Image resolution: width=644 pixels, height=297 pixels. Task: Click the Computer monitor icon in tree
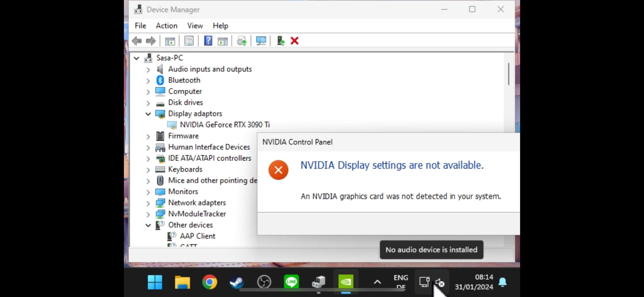click(160, 92)
